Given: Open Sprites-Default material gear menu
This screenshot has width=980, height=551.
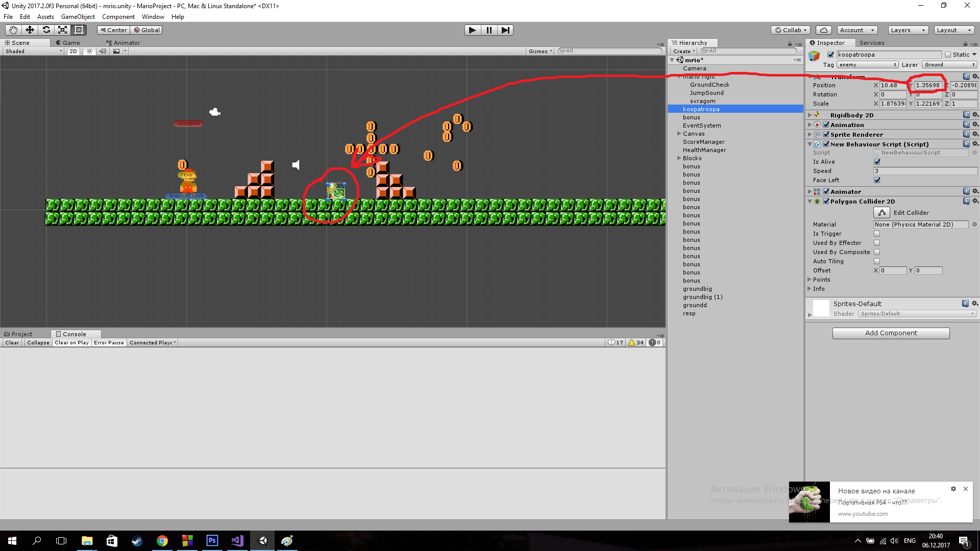Looking at the screenshot, I should tap(975, 303).
